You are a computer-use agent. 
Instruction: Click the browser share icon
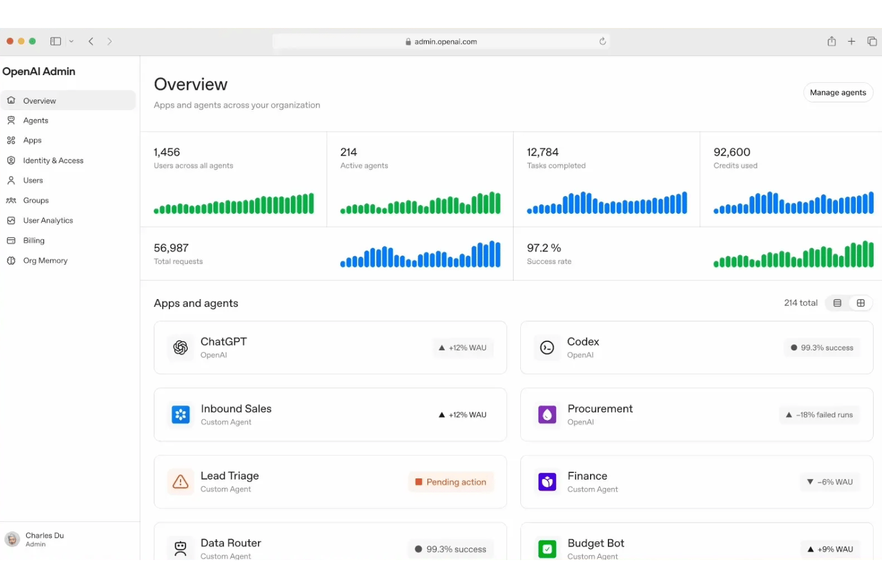tap(832, 41)
